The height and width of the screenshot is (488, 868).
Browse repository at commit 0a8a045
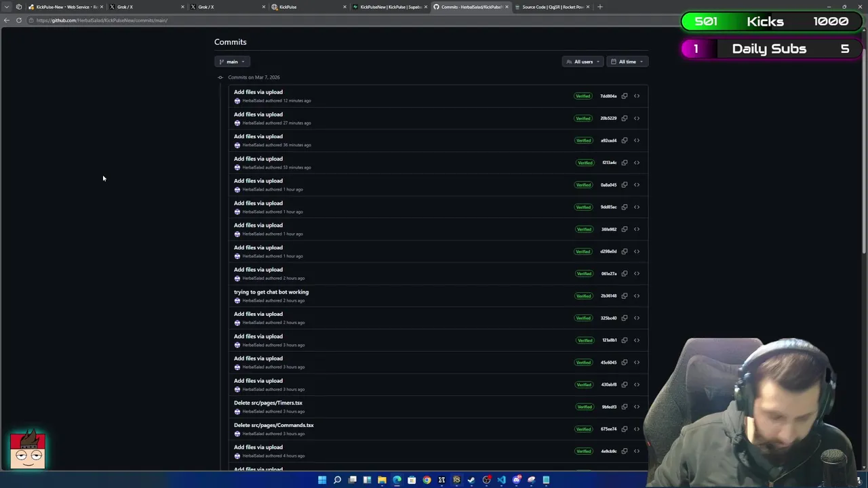pyautogui.click(x=637, y=185)
